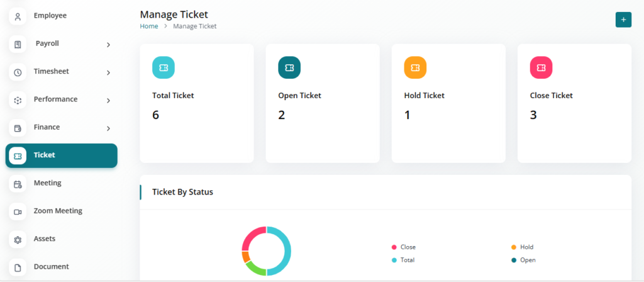Click the donut chart's cyan Total segment

287,251
